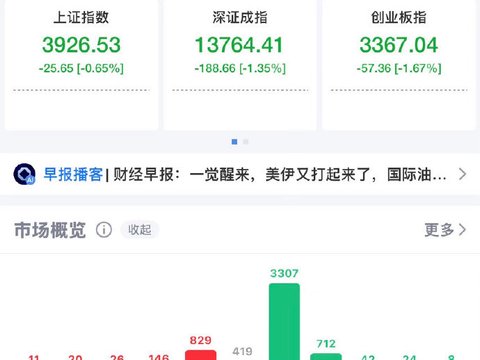This screenshot has width=480, height=360.
Task: Open the 创业板指 index card
Action: tap(399, 64)
